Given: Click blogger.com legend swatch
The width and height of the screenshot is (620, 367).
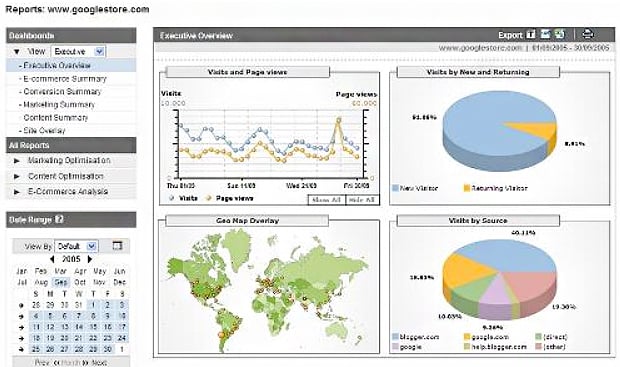Looking at the screenshot, I should pos(395,337).
